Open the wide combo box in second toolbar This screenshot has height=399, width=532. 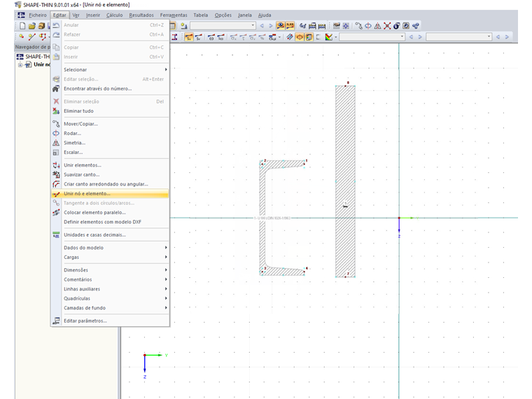371,37
